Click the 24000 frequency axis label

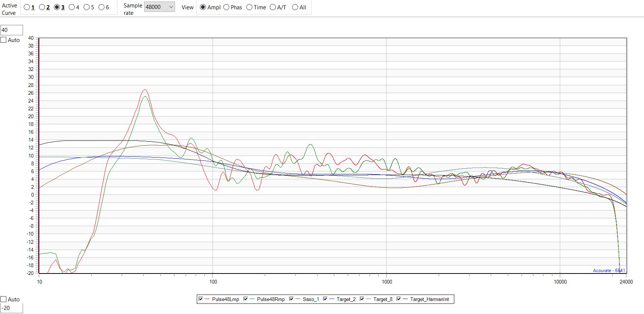(626, 282)
